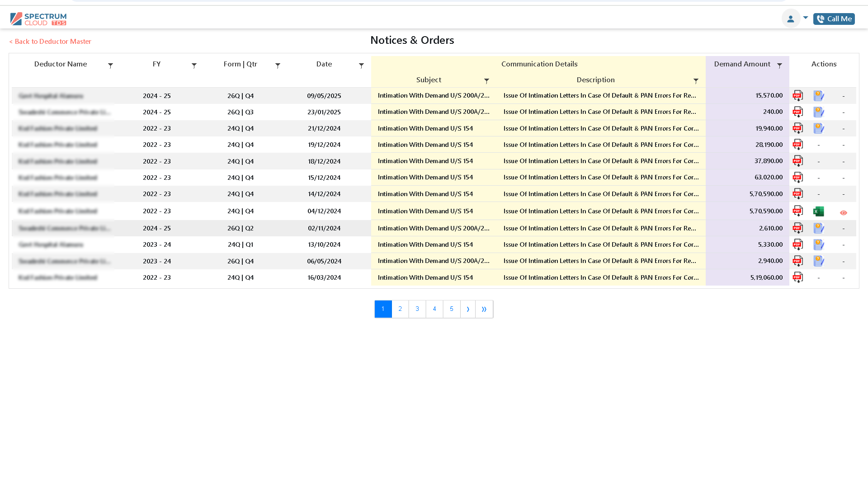This screenshot has height=488, width=868.
Task: Download PDF for the 21/12/2024 notice
Action: pyautogui.click(x=798, y=128)
